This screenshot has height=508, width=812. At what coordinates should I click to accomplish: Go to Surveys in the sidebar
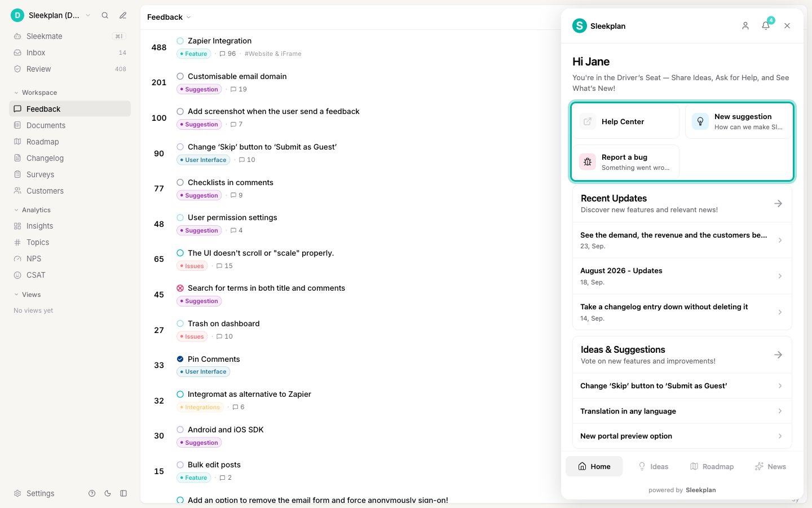(70, 174)
